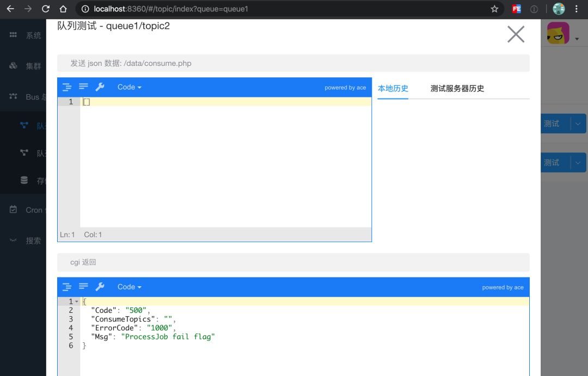Expand the first 测试 button's dropdown arrow
The height and width of the screenshot is (376, 588).
pyautogui.click(x=578, y=124)
